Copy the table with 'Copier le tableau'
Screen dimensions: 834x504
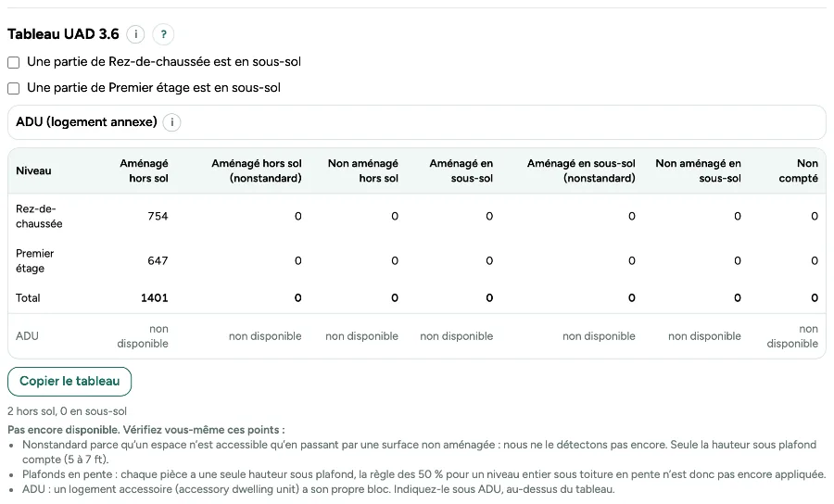coord(69,381)
